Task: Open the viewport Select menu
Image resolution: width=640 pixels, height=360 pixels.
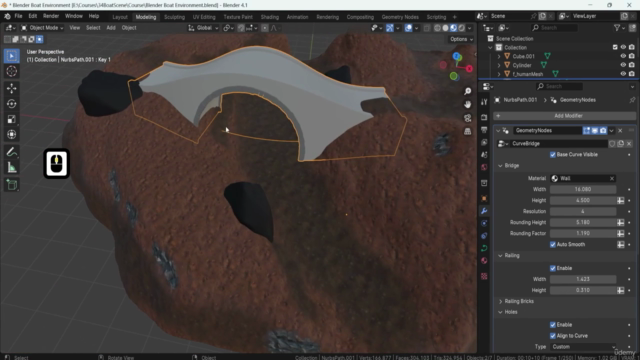Action: click(x=93, y=28)
